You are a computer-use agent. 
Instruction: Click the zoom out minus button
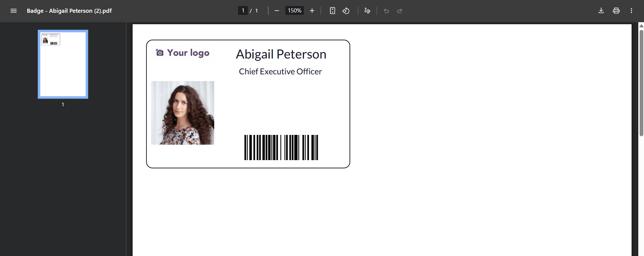[277, 11]
